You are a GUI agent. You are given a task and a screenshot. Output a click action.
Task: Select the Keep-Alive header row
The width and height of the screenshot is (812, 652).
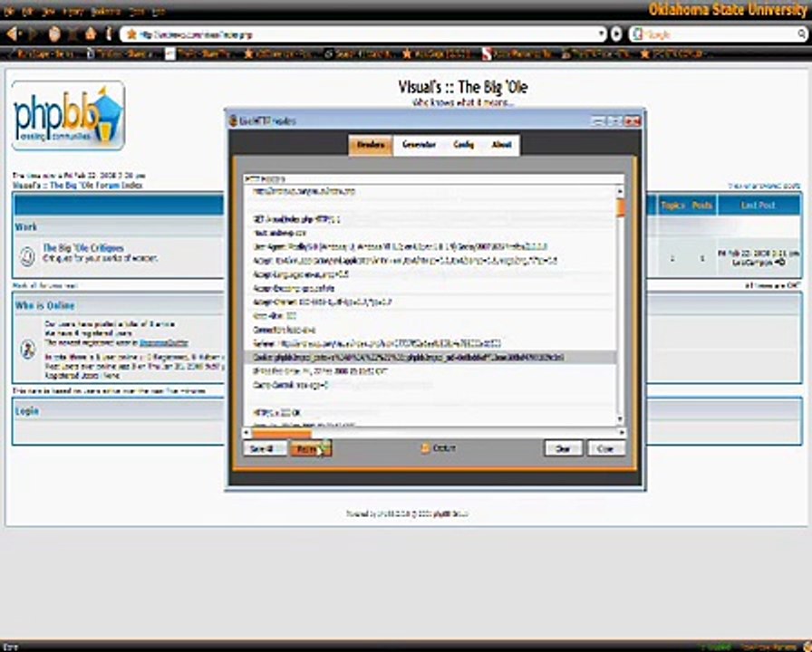(x=430, y=316)
